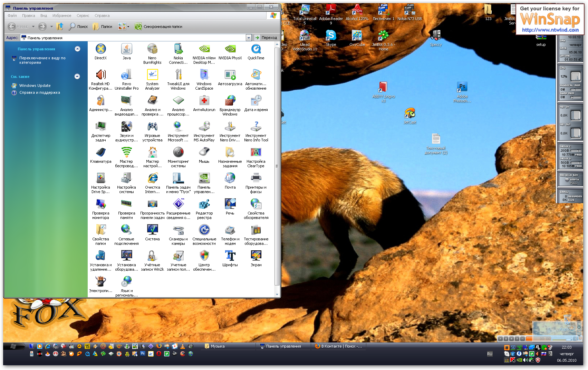The height and width of the screenshot is (370, 588).
Task: Collapse the См. также sidebar section
Action: point(77,77)
